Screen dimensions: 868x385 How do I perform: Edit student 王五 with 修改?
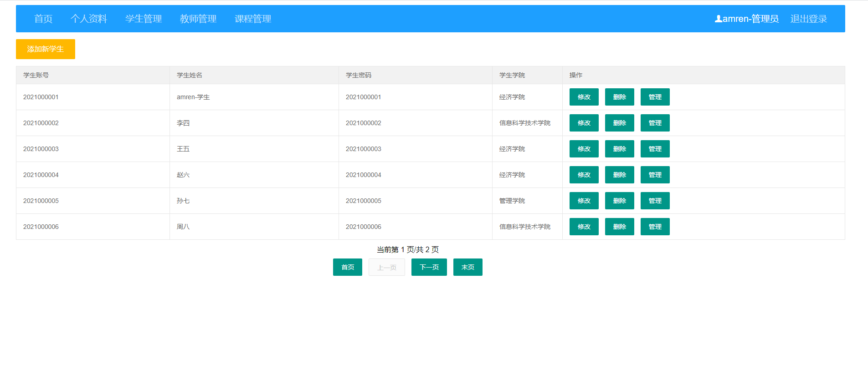[x=584, y=149]
